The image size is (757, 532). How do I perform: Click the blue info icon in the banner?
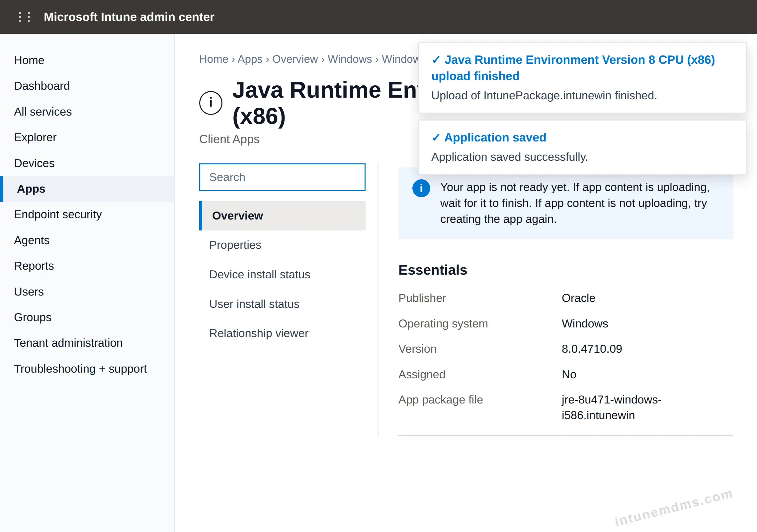click(x=421, y=188)
